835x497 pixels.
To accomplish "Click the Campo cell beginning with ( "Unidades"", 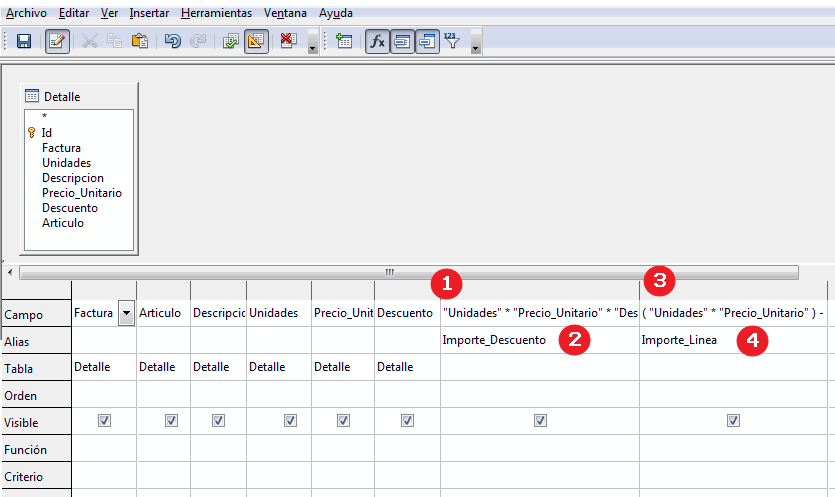I will [x=733, y=313].
